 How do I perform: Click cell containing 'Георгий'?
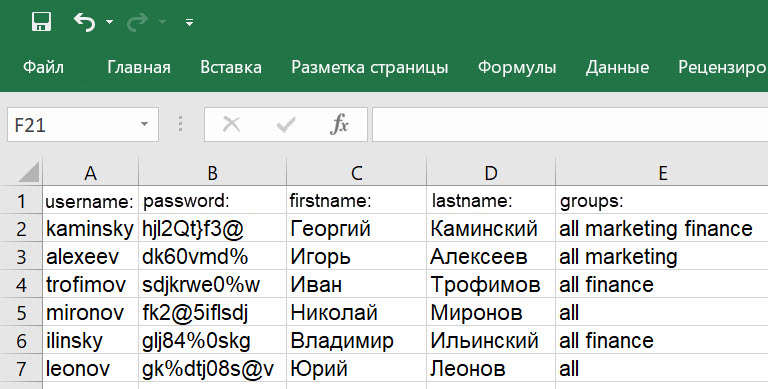click(x=356, y=228)
